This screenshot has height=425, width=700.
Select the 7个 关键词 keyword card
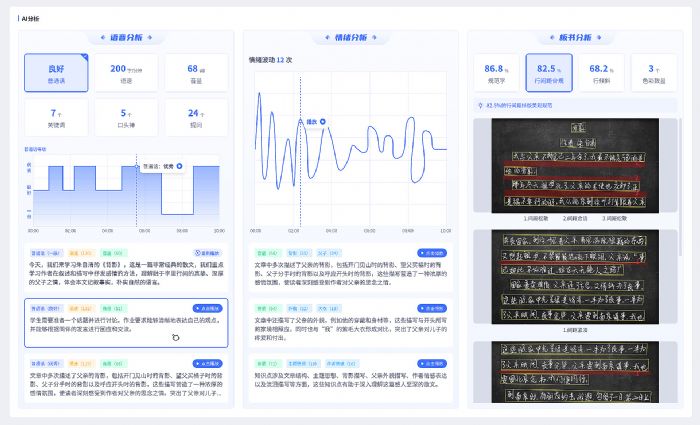click(x=56, y=118)
